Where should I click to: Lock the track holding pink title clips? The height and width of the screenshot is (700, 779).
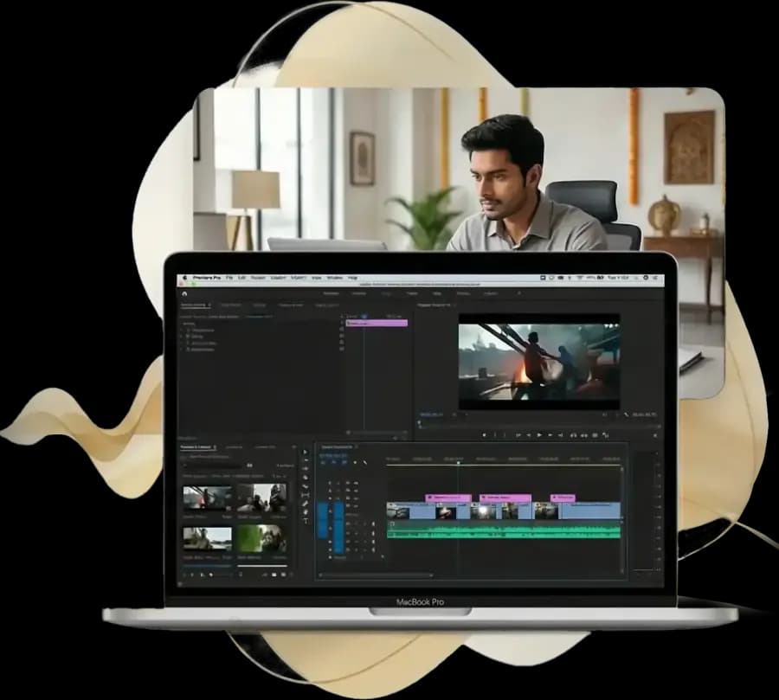coord(330,498)
